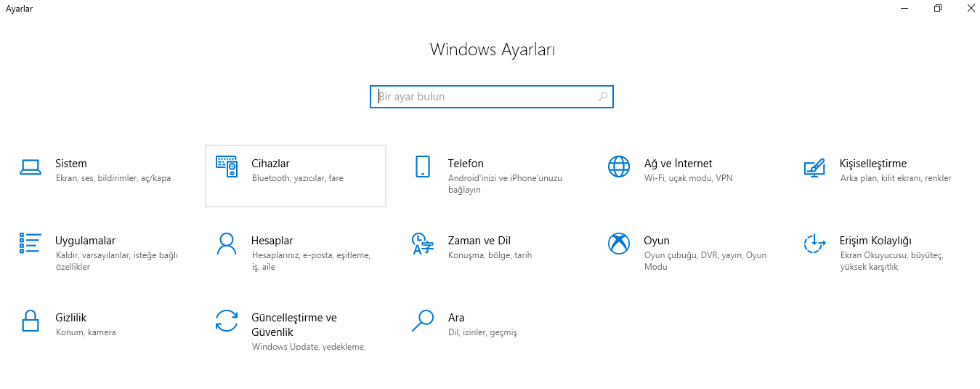Click 'Arka plan, kilit ekranı, renkler' text
Screen dimensions: 980x389
[x=896, y=178]
